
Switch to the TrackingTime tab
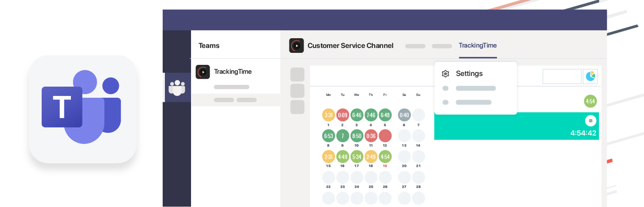[478, 45]
